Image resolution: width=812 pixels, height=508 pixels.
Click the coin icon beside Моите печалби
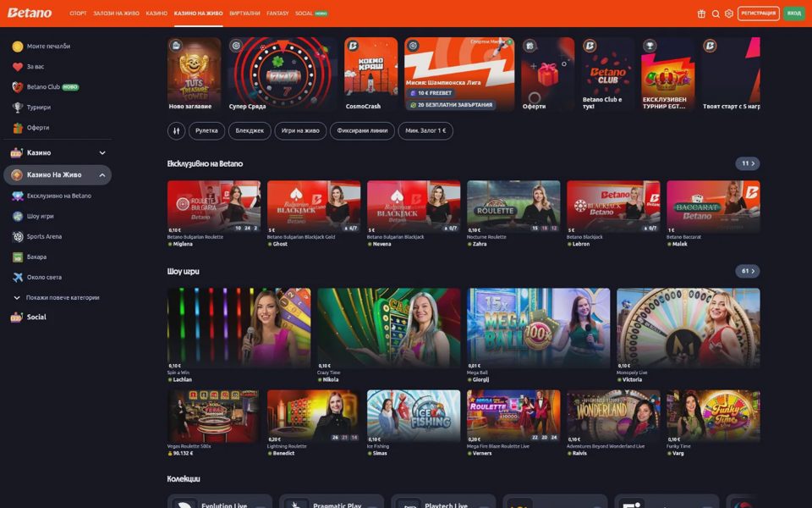tap(18, 47)
